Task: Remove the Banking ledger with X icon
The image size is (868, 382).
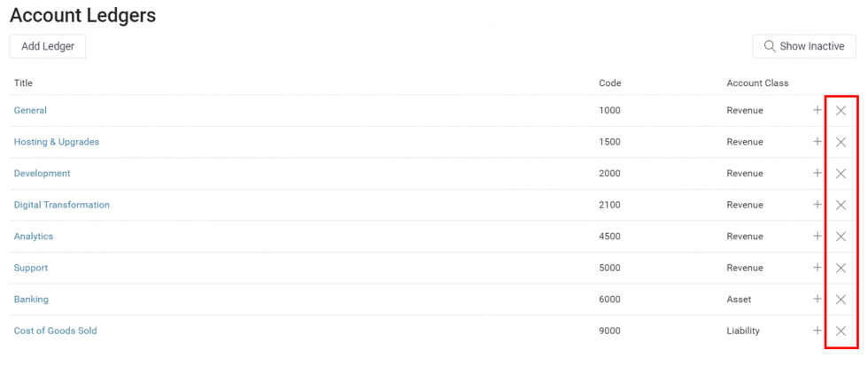Action: coord(841,300)
